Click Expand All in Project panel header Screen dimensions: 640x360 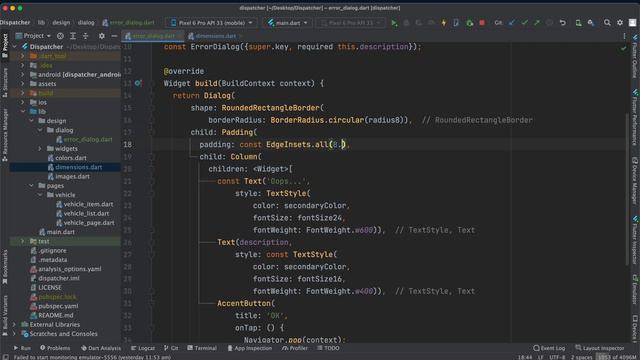tap(73, 36)
